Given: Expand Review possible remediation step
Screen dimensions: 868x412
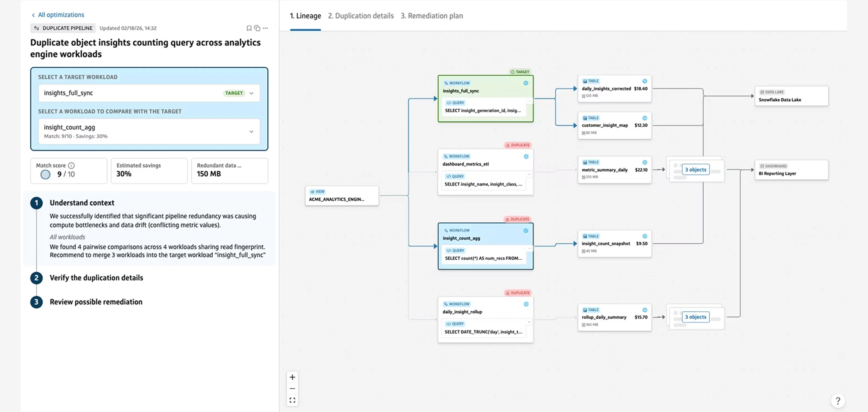Looking at the screenshot, I should pyautogui.click(x=96, y=302).
